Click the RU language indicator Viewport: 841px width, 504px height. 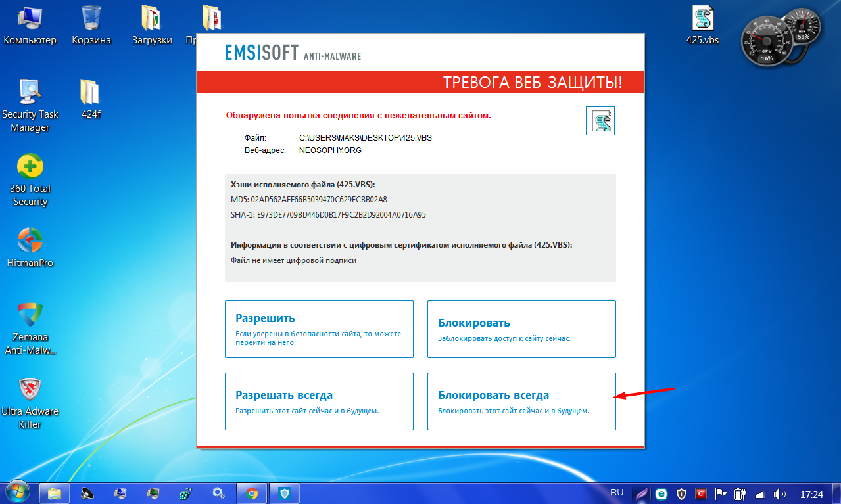pyautogui.click(x=617, y=492)
